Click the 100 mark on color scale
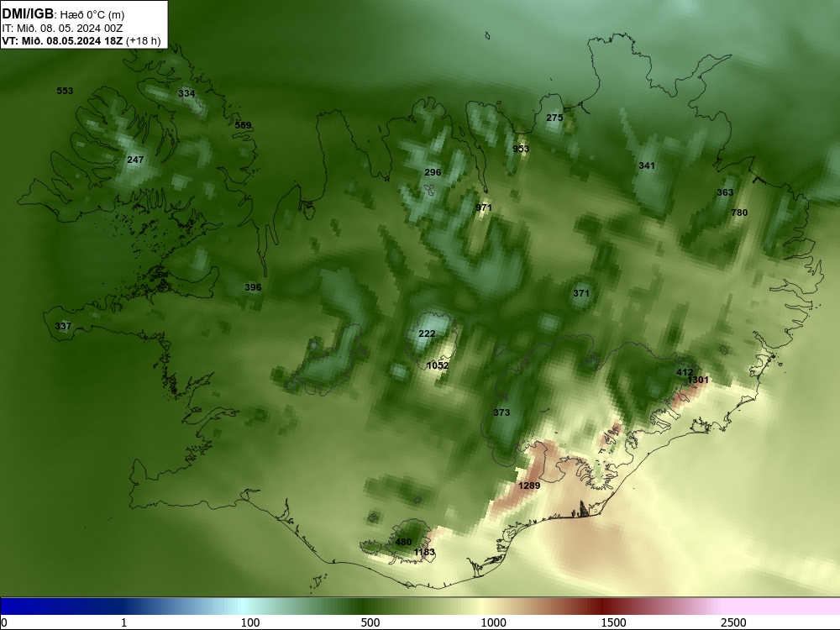Image resolution: width=840 pixels, height=630 pixels. [250, 622]
